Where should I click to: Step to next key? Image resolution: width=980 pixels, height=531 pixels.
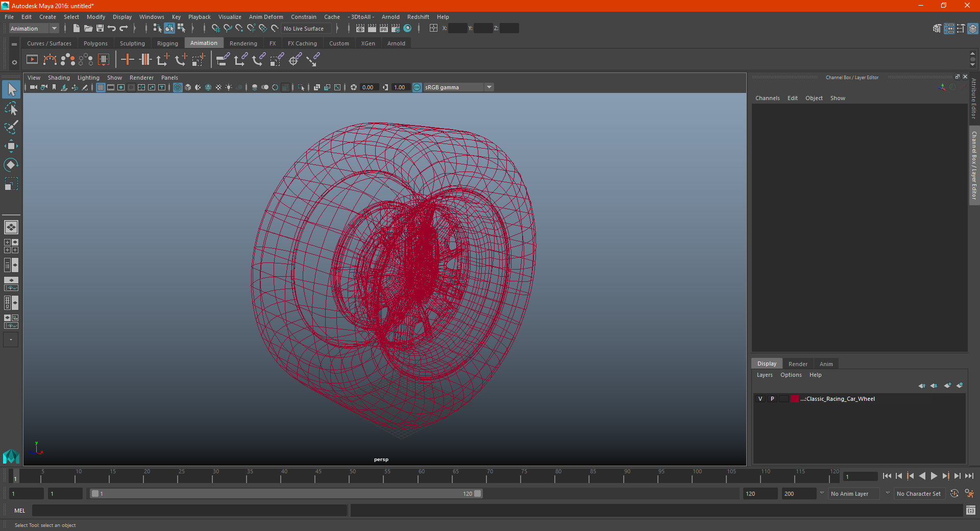(x=945, y=476)
